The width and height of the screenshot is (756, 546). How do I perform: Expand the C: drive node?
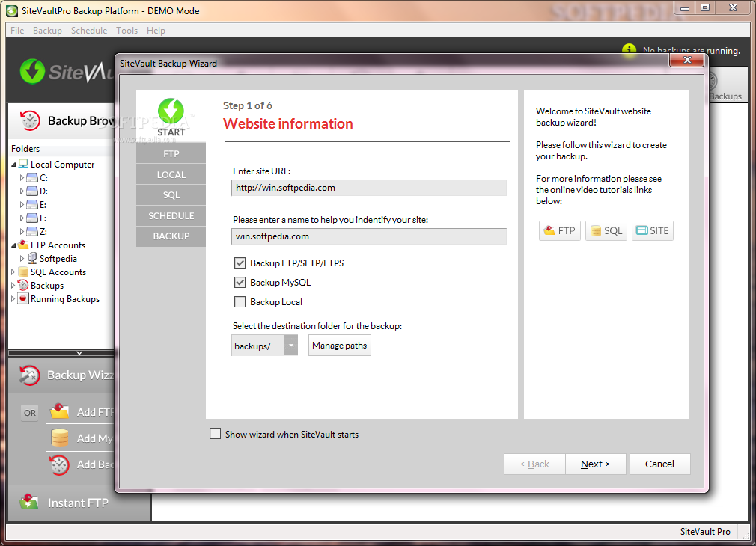[x=22, y=178]
